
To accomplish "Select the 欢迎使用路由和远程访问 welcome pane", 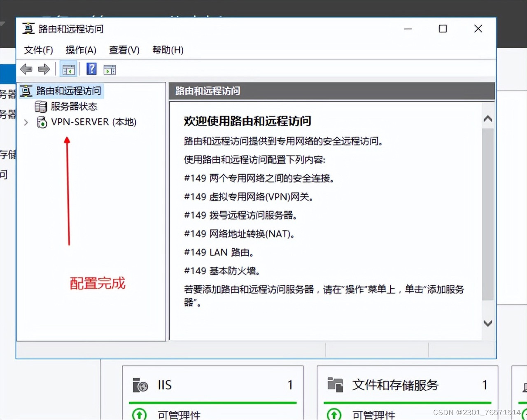I will tap(247, 121).
